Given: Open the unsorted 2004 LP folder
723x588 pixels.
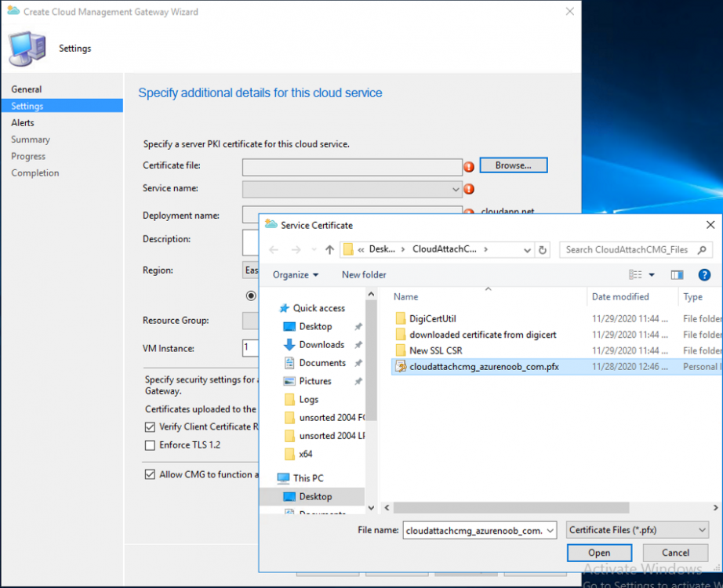Looking at the screenshot, I should (331, 436).
